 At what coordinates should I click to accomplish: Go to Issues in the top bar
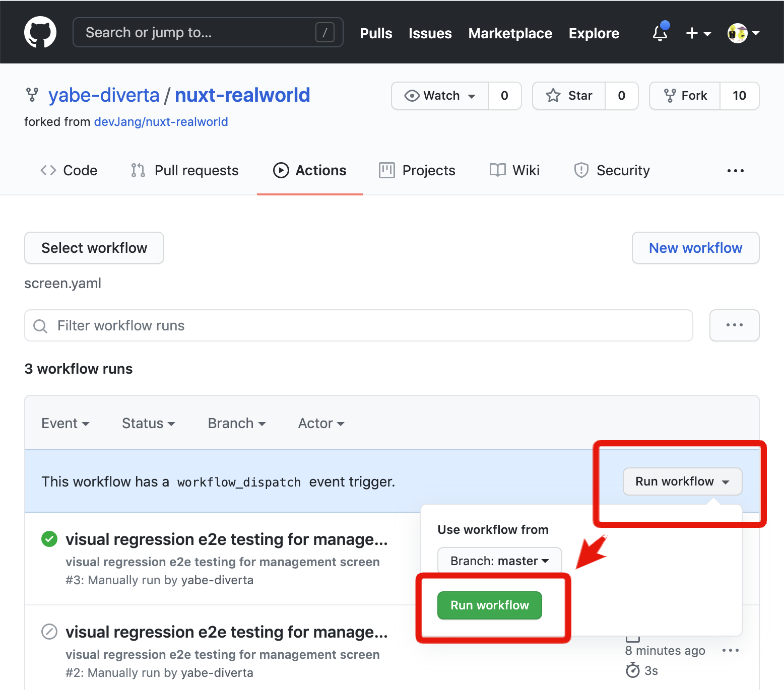point(430,33)
